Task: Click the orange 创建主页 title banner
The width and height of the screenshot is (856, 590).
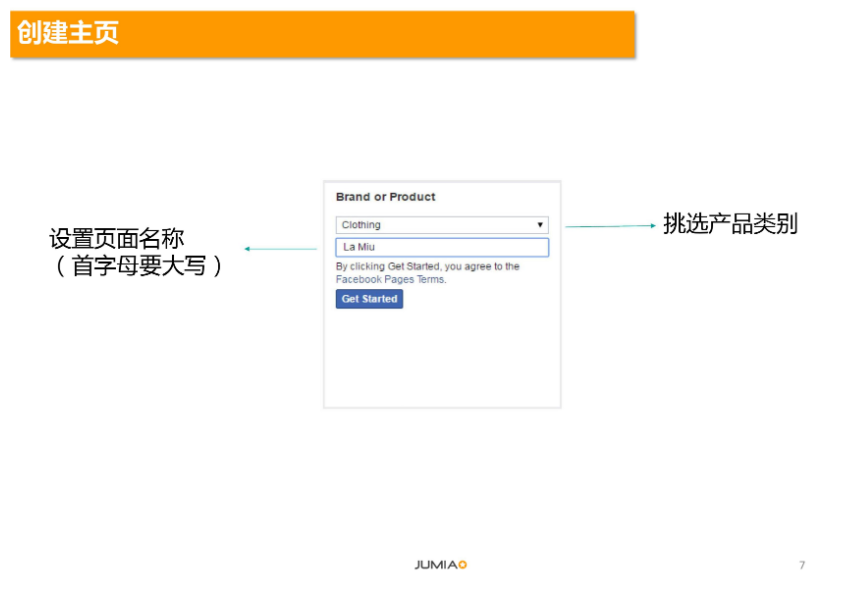Action: [x=320, y=32]
